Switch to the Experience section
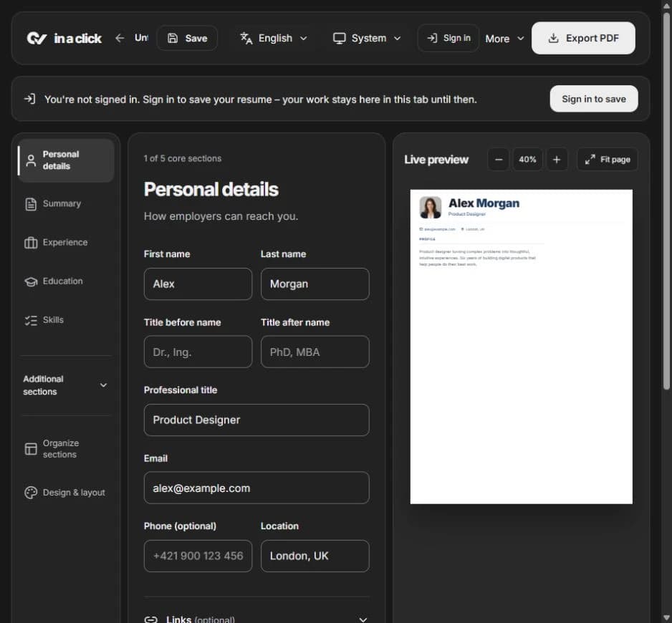The width and height of the screenshot is (672, 623). [x=66, y=243]
